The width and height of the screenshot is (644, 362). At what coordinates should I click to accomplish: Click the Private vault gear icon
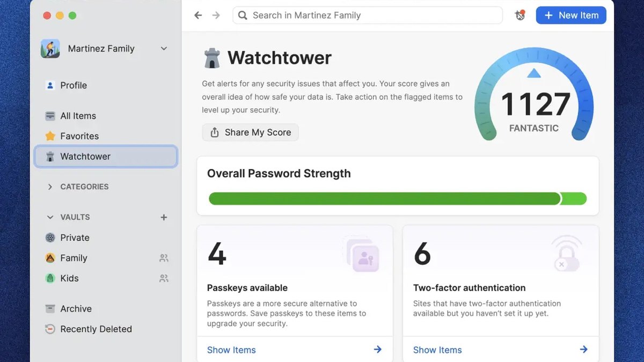click(50, 238)
